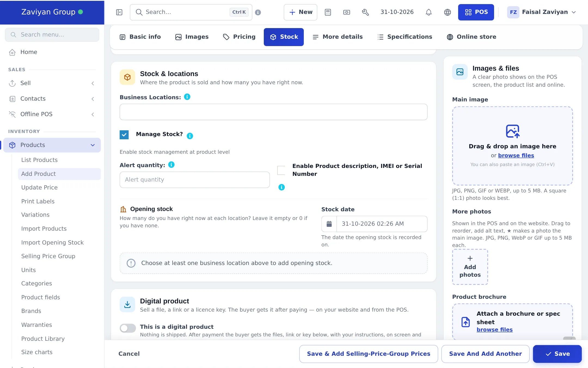Click Business Locations info icon

click(187, 97)
